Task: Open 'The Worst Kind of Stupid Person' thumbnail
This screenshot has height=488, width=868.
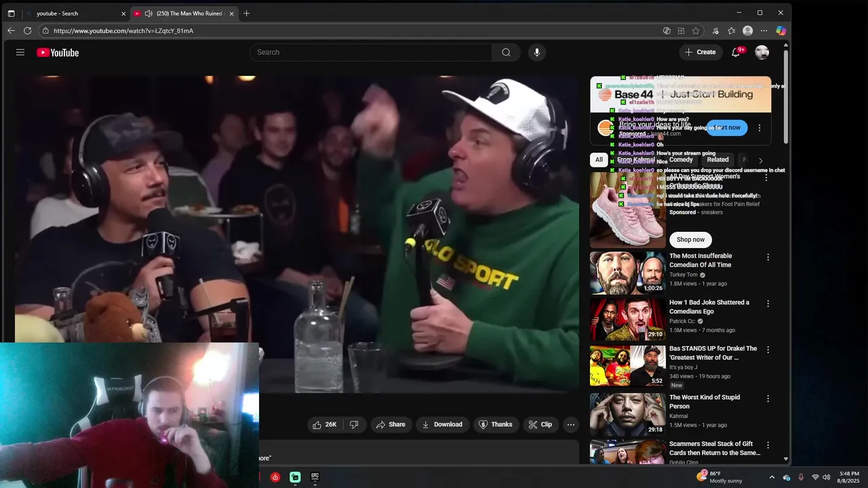Action: point(627,414)
